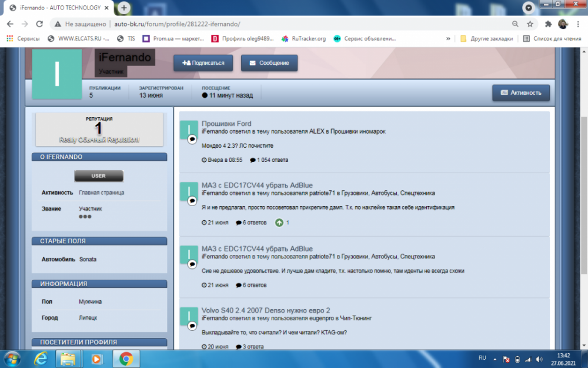Click the Репутация reputation box
The height and width of the screenshot is (368, 588).
(x=99, y=130)
